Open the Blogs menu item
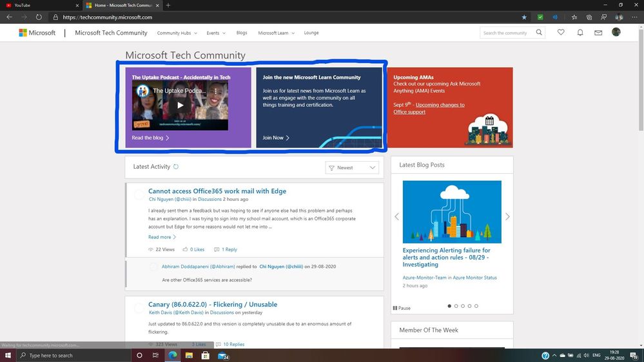 [x=242, y=33]
